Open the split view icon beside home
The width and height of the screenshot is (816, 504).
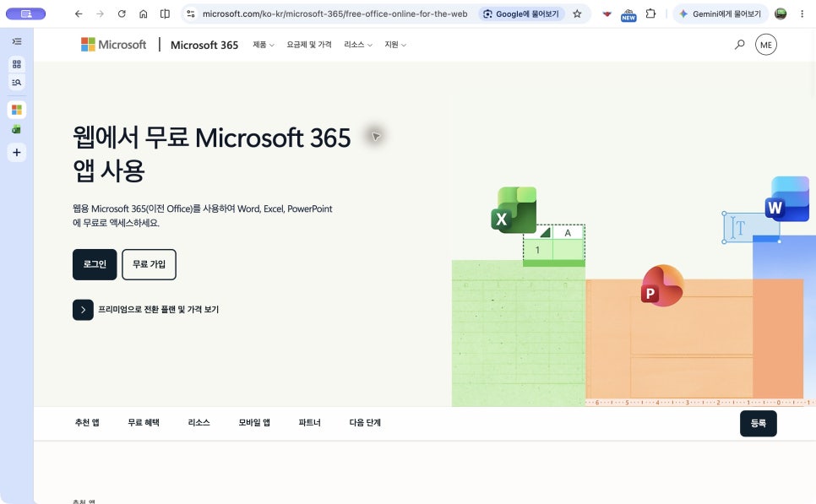point(165,14)
